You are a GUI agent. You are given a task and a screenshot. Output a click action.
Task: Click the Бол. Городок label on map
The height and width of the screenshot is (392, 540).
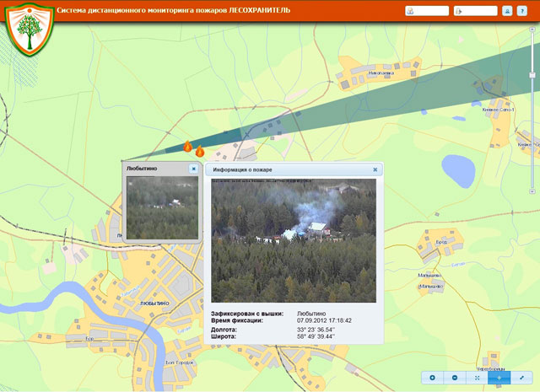(x=180, y=362)
